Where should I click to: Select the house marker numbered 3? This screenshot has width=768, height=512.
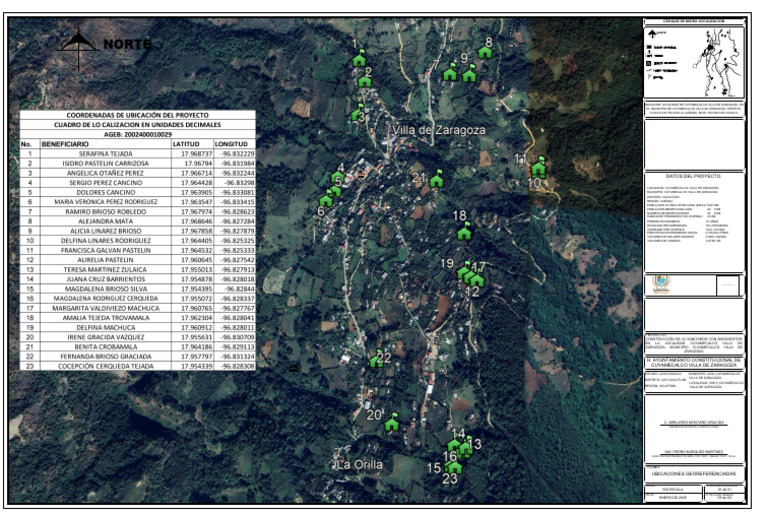pyautogui.click(x=357, y=113)
